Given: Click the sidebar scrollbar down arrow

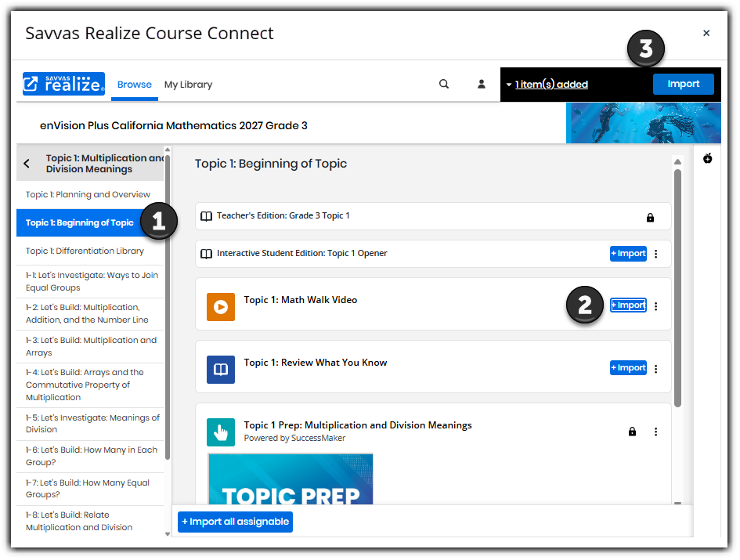Looking at the screenshot, I should [x=168, y=534].
